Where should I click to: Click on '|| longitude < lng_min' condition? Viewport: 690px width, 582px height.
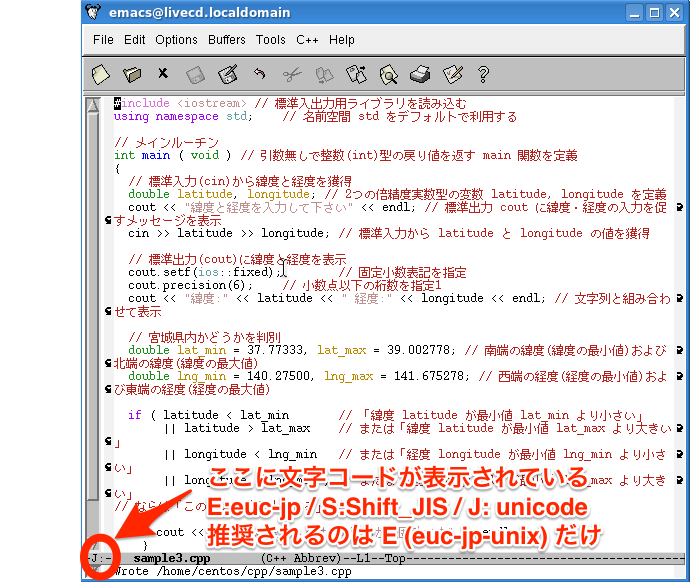point(240,454)
